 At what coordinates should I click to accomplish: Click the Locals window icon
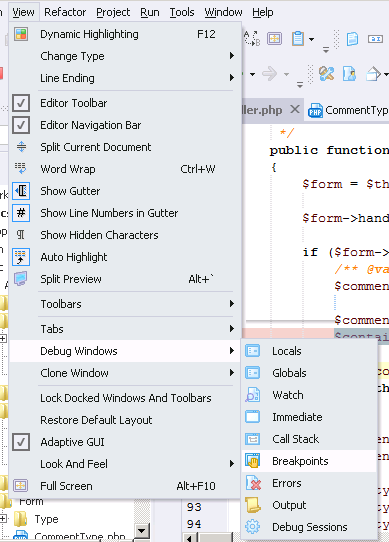point(253,351)
